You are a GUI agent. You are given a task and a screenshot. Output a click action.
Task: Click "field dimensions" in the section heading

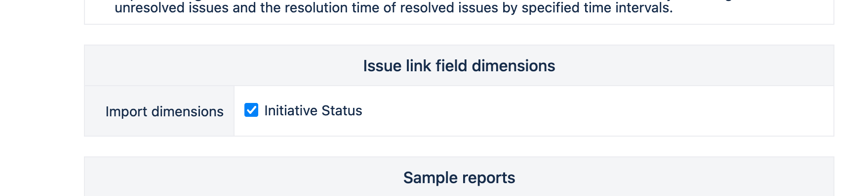pos(495,66)
